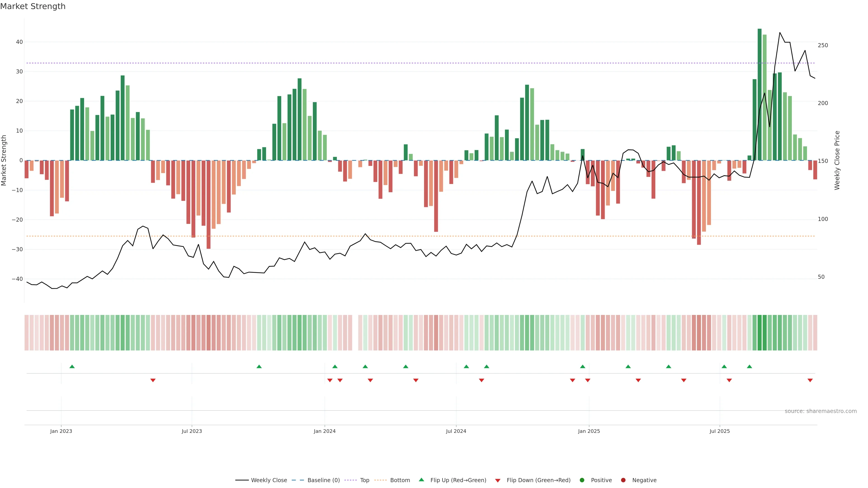Click the Jan 2024 x-axis label
The image size is (868, 488).
click(x=325, y=431)
